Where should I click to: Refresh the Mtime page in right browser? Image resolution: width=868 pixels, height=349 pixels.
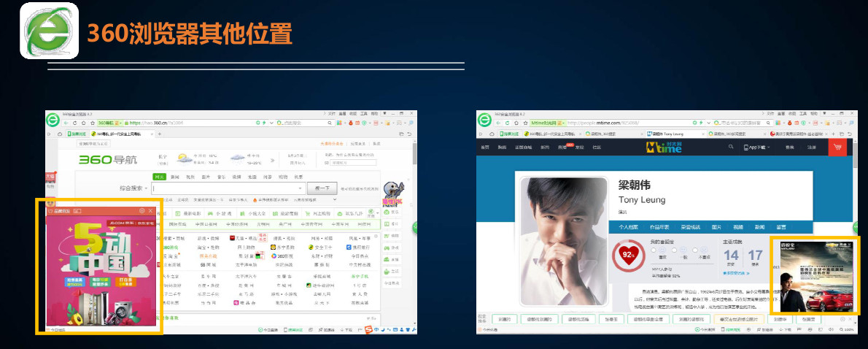506,123
